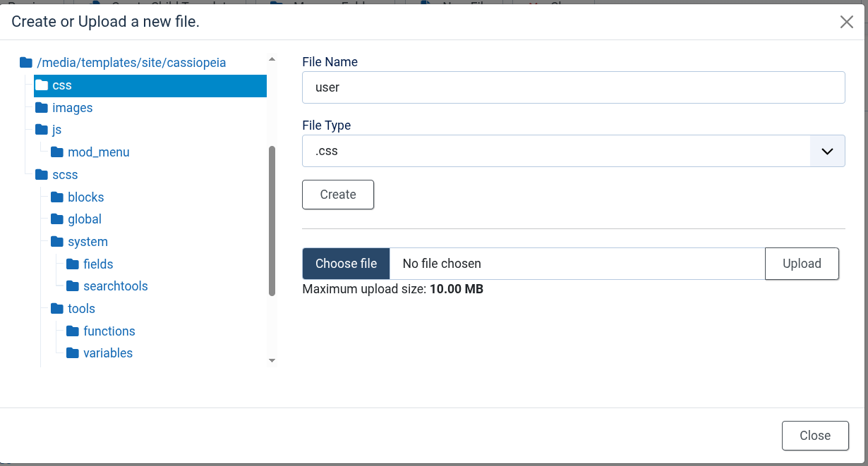Click the 'Maximum upload size: 10.00 MB' text

click(x=393, y=289)
